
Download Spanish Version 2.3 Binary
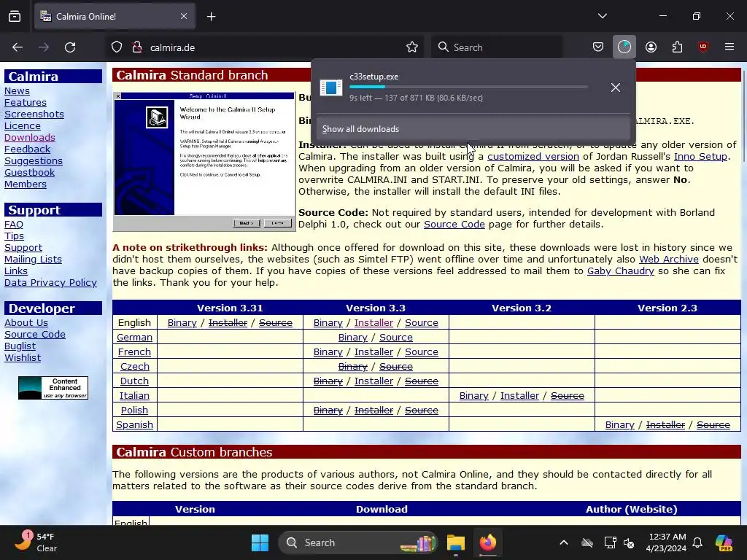pyautogui.click(x=619, y=425)
